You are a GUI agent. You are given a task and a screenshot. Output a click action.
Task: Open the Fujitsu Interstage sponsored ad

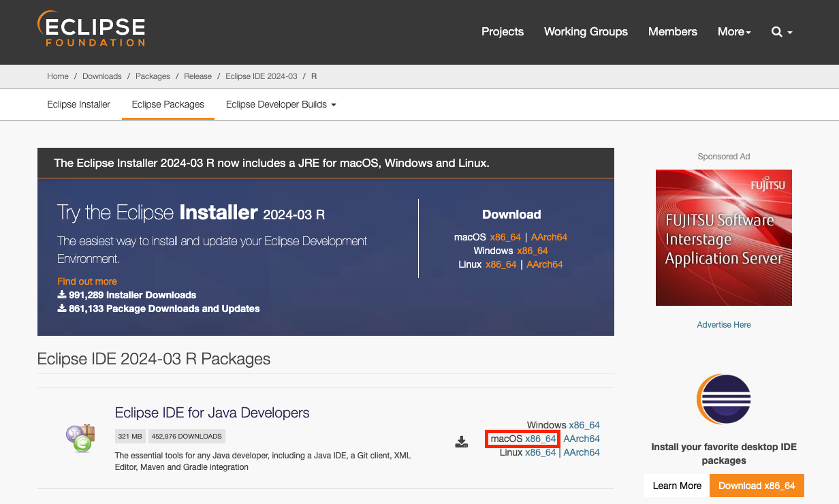[723, 238]
